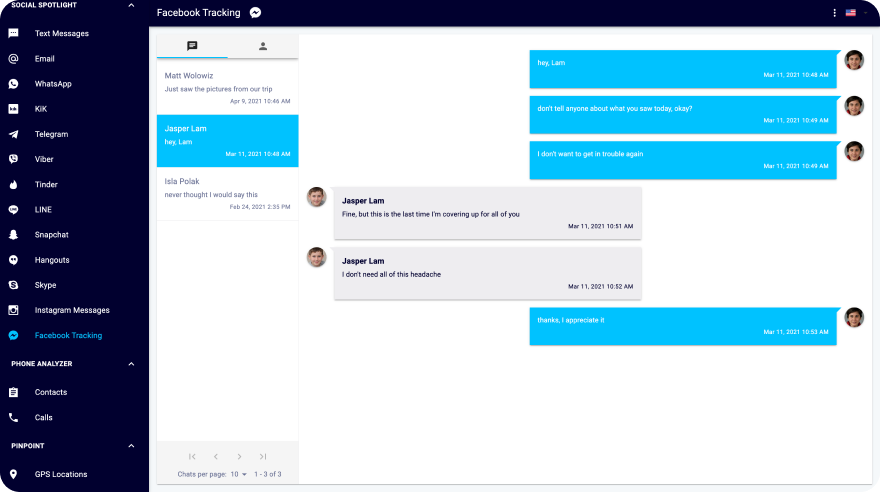Click the Calls phone icon
This screenshot has height=492, width=880.
13,417
